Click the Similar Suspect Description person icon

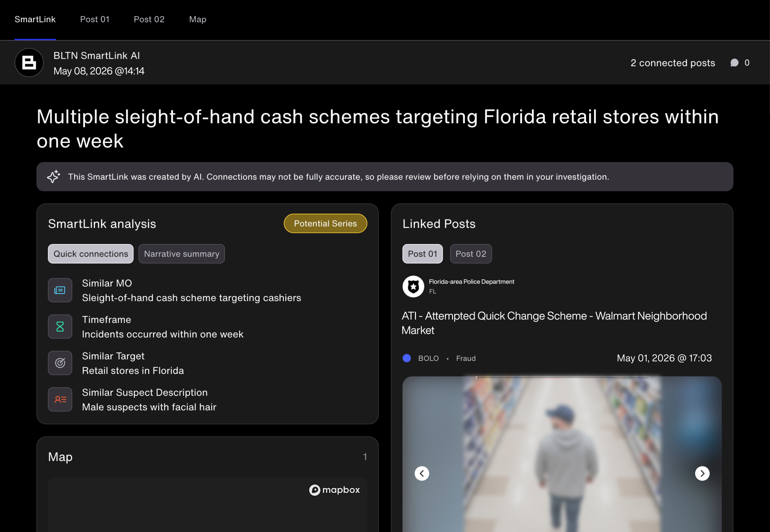click(x=60, y=400)
